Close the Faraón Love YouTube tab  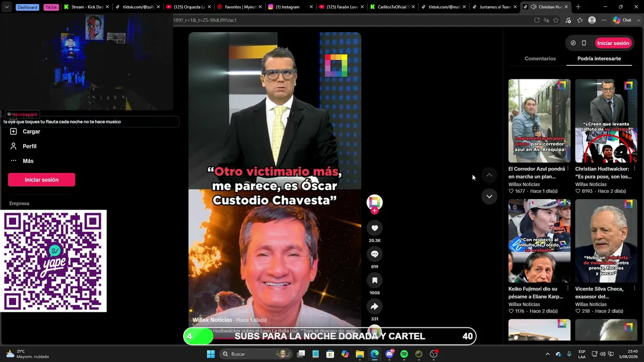362,7
